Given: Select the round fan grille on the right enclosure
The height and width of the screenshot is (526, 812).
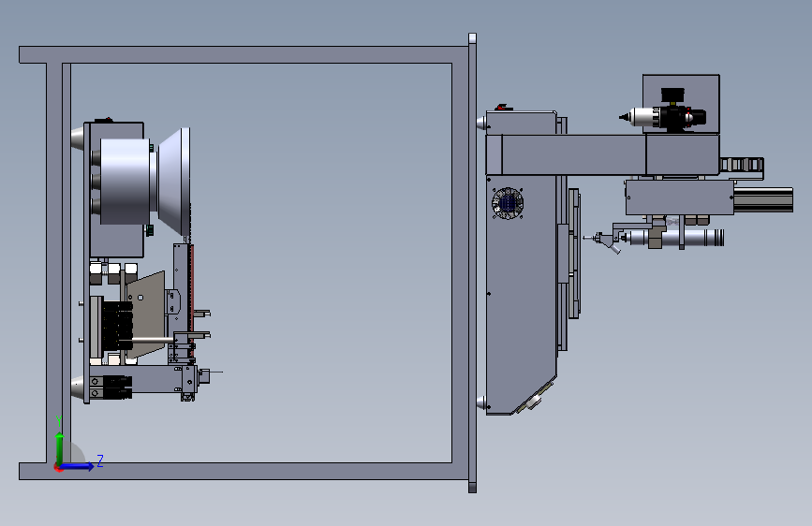Looking at the screenshot, I should [x=508, y=203].
